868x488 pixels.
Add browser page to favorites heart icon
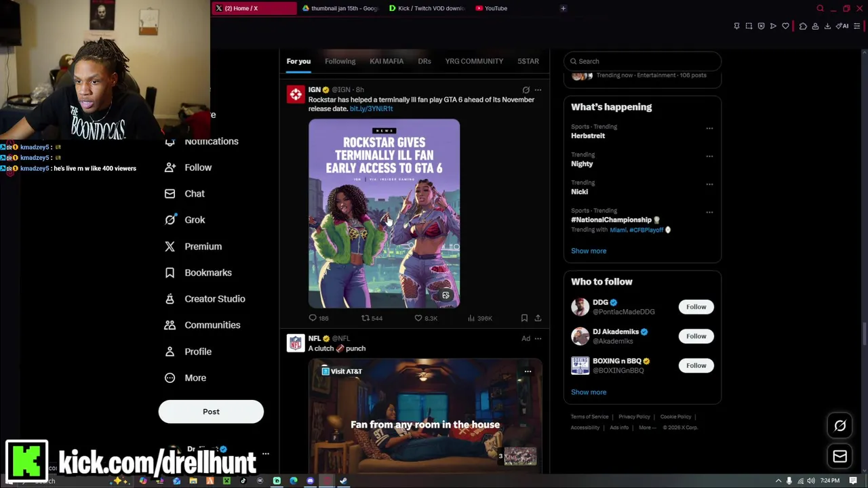tap(785, 26)
